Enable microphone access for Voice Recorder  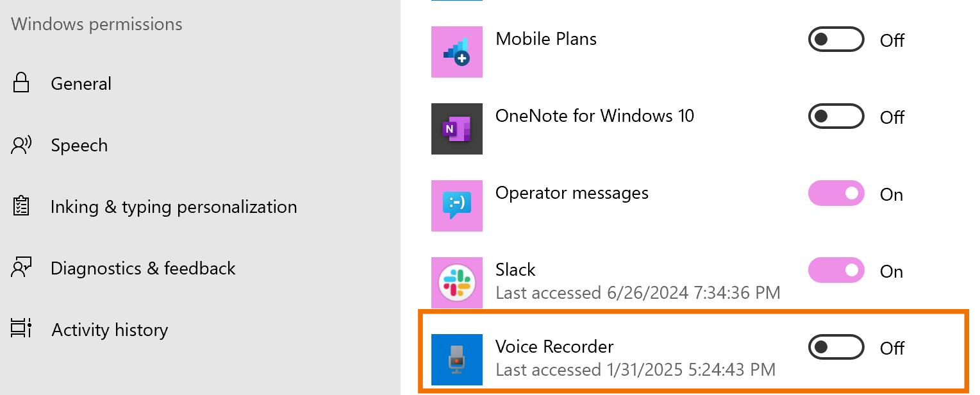pyautogui.click(x=836, y=347)
